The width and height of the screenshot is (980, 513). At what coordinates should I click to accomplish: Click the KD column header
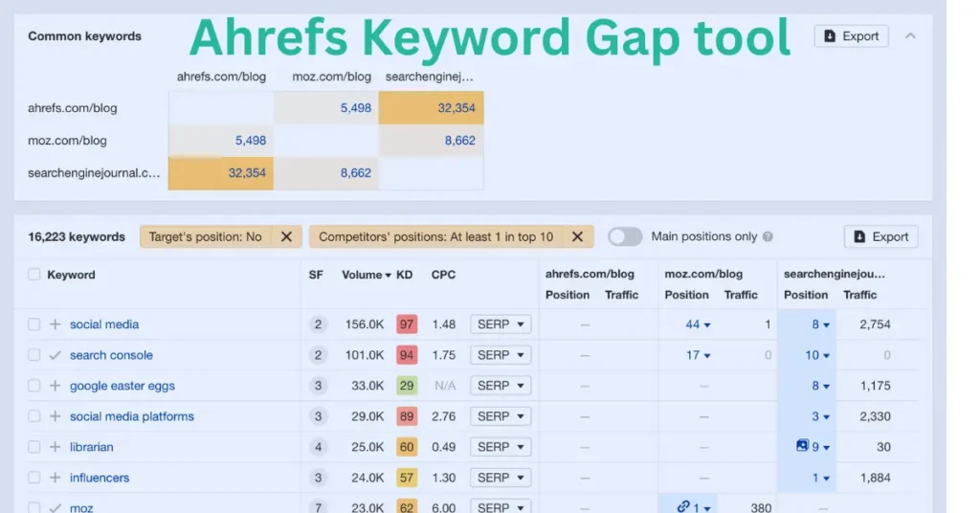point(405,275)
